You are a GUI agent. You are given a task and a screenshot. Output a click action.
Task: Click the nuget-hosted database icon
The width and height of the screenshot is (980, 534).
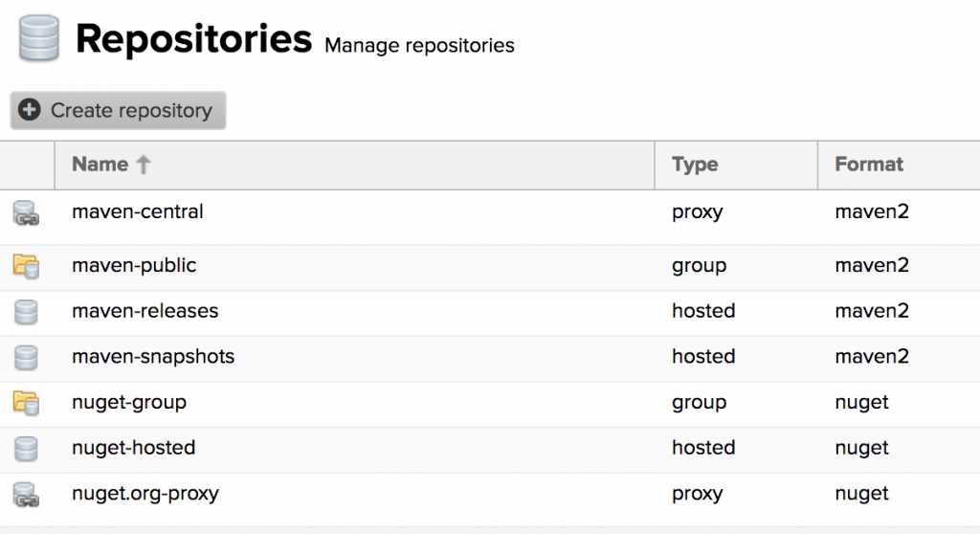pyautogui.click(x=26, y=449)
